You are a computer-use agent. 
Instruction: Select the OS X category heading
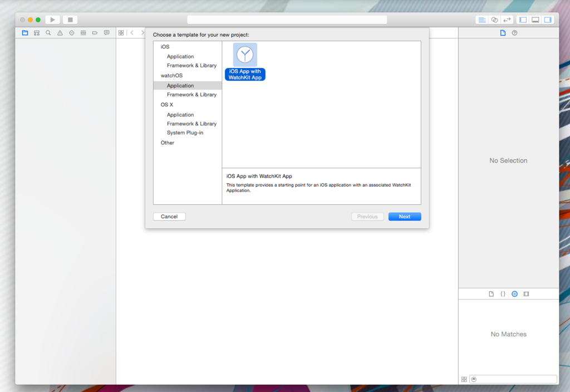[167, 104]
